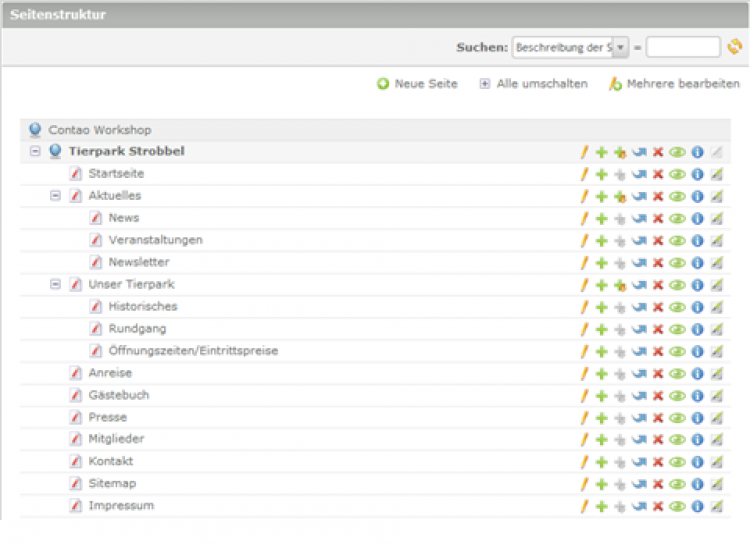Copy Aktuelles with subpages icon

[x=620, y=196]
